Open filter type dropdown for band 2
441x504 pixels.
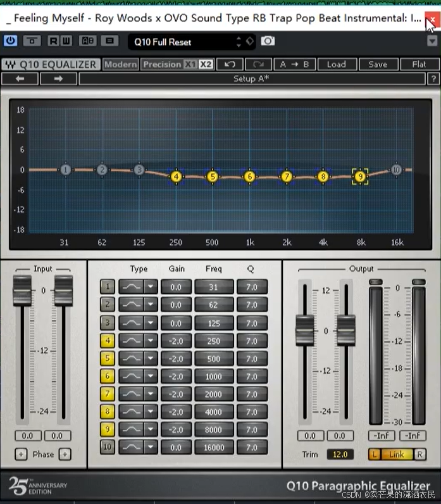tap(151, 304)
